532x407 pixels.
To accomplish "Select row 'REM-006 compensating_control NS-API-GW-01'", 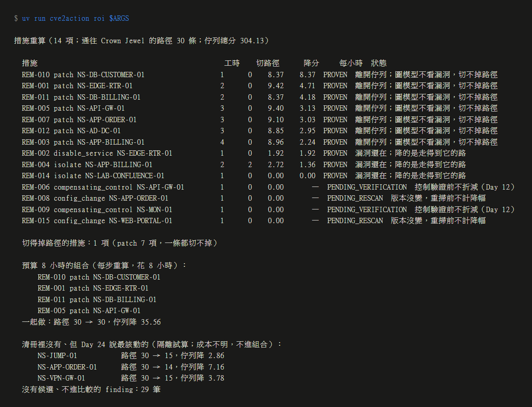I will (x=268, y=187).
